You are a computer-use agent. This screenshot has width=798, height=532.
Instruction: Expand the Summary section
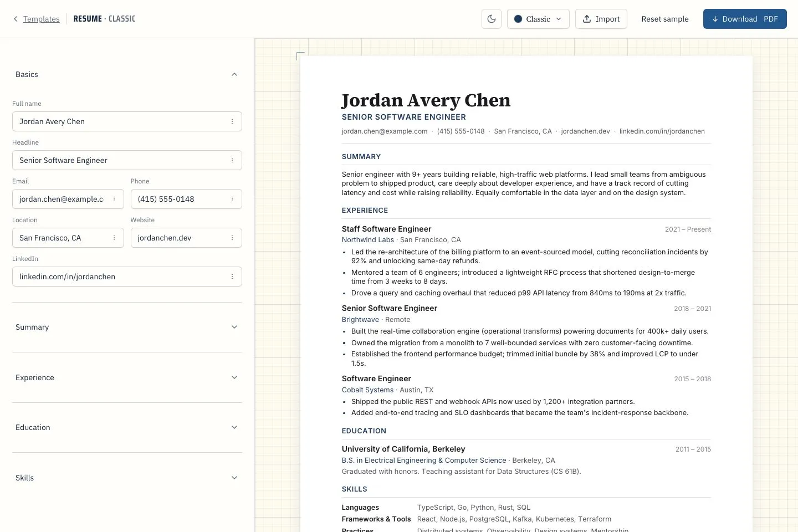pos(127,327)
